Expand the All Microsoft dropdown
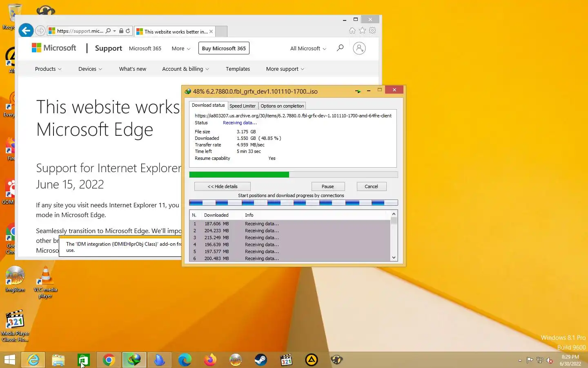The image size is (588, 368). [308, 48]
